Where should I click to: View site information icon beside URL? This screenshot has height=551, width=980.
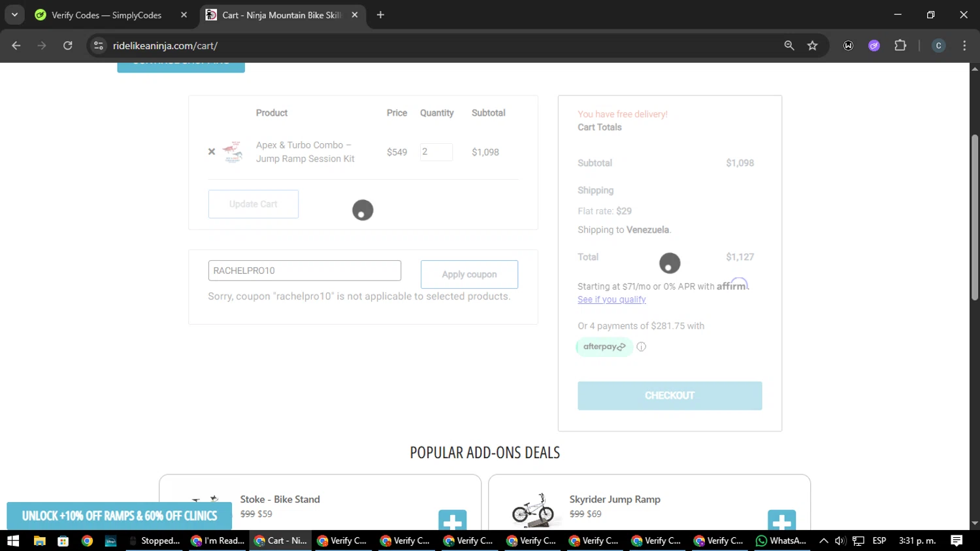(x=99, y=46)
